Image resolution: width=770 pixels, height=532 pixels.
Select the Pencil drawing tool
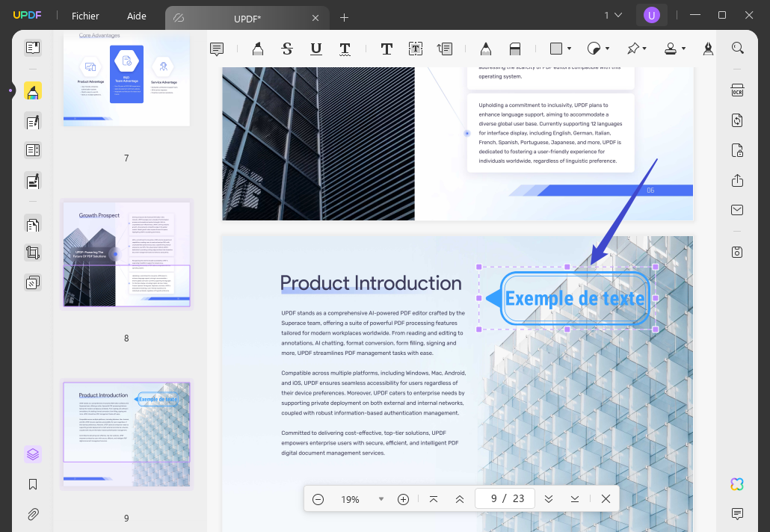[486, 49]
